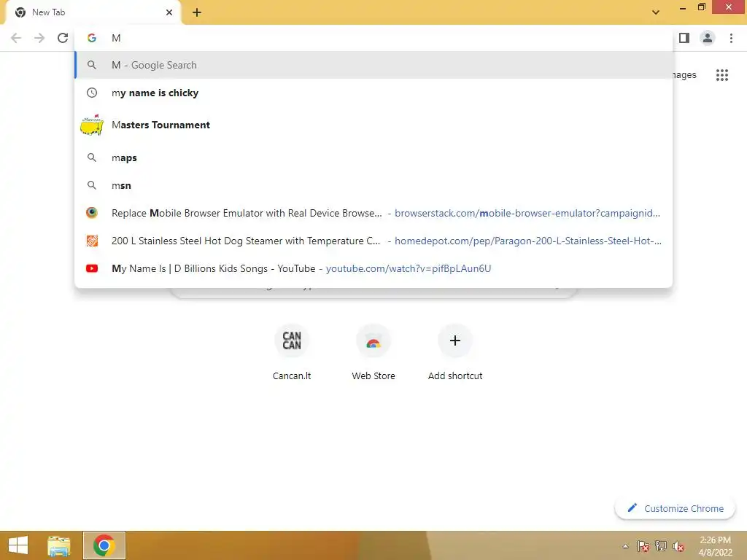Click the browser forward arrow
747x560 pixels.
tap(39, 38)
